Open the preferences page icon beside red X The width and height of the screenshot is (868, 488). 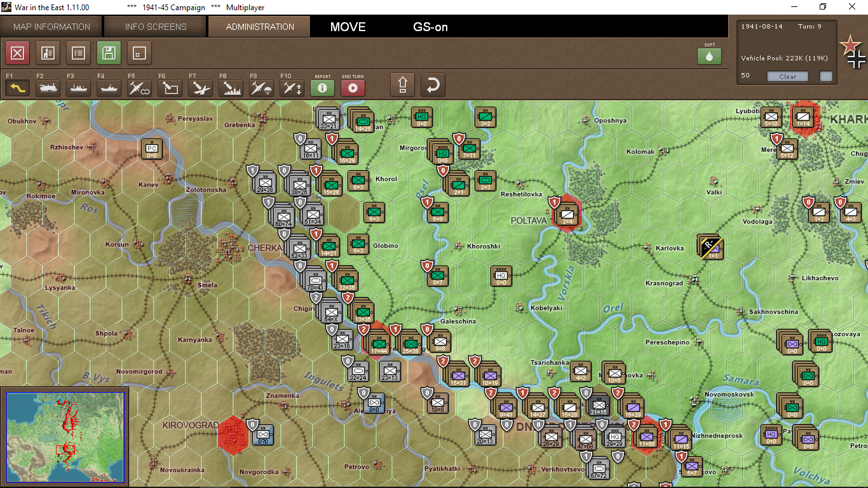pos(48,53)
